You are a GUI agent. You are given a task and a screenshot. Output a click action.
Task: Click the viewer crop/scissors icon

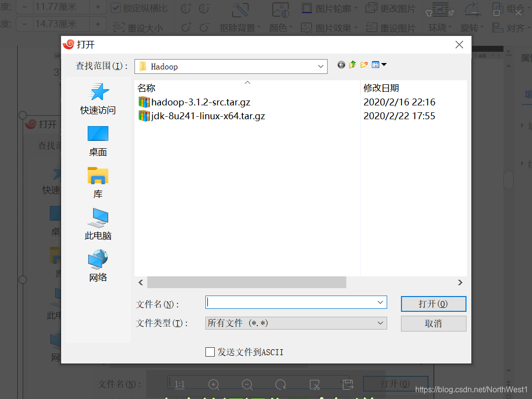[x=314, y=384]
